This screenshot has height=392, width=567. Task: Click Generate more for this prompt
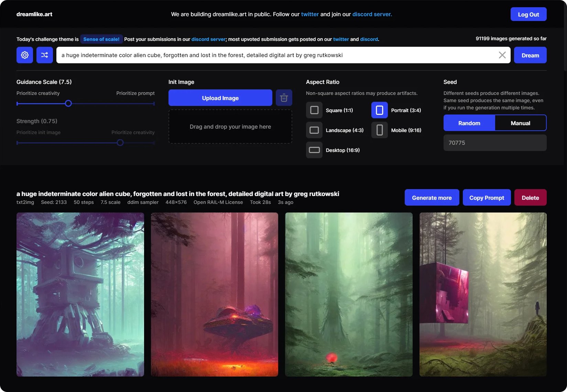(432, 198)
